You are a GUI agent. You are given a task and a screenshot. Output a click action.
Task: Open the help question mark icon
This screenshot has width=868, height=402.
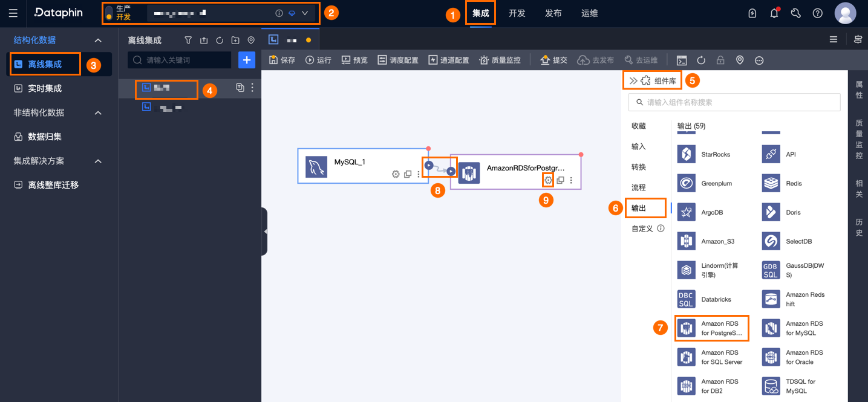818,13
